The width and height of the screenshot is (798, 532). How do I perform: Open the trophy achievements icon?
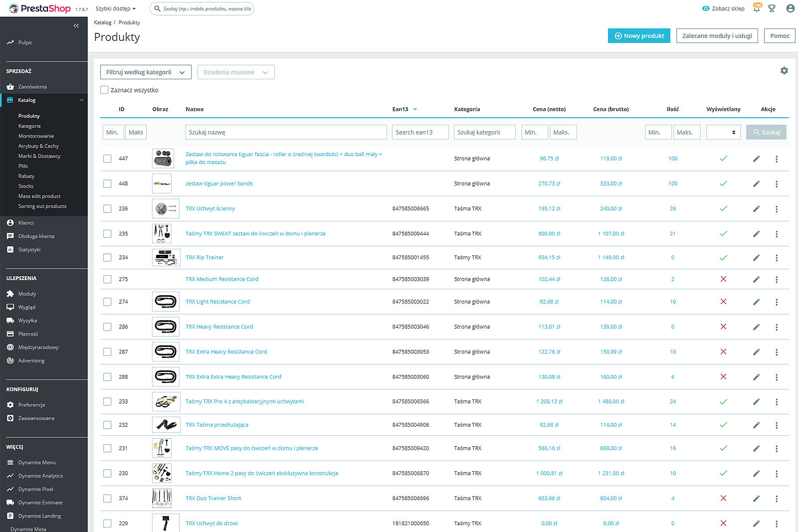coord(772,8)
